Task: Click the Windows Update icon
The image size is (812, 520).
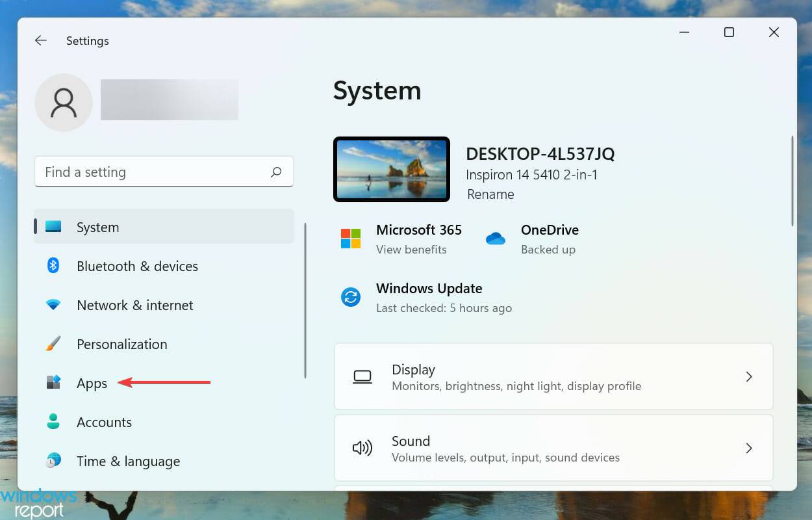Action: click(351, 297)
